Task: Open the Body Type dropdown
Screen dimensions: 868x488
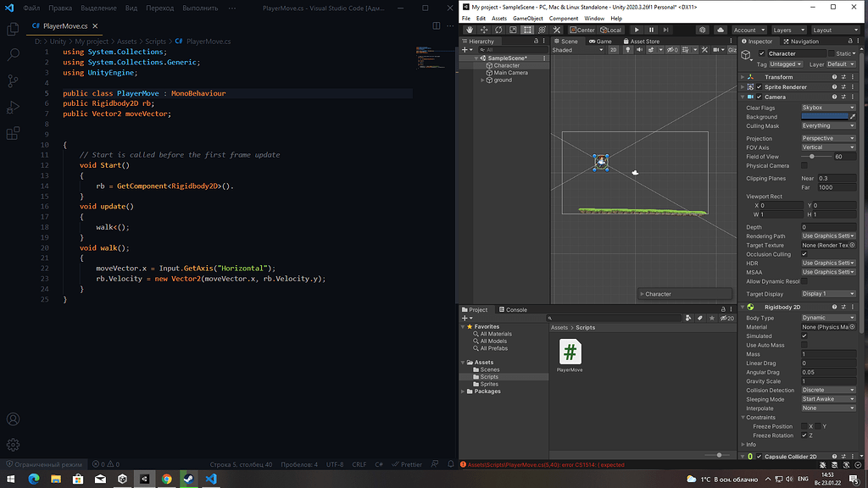Action: 828,318
